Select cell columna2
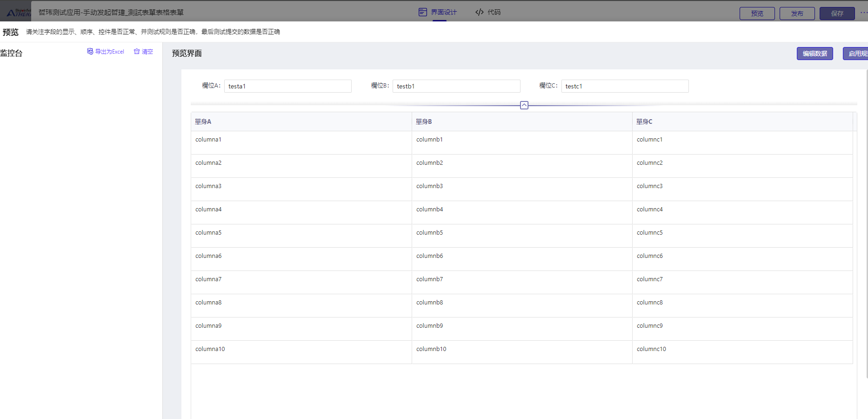This screenshot has height=419, width=868. click(301, 166)
